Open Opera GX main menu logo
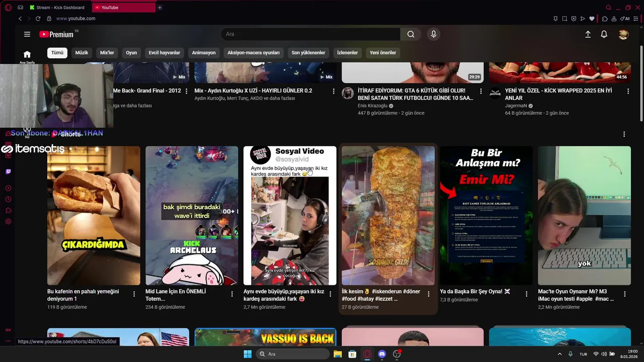The width and height of the screenshot is (644, 362). pos(7,8)
